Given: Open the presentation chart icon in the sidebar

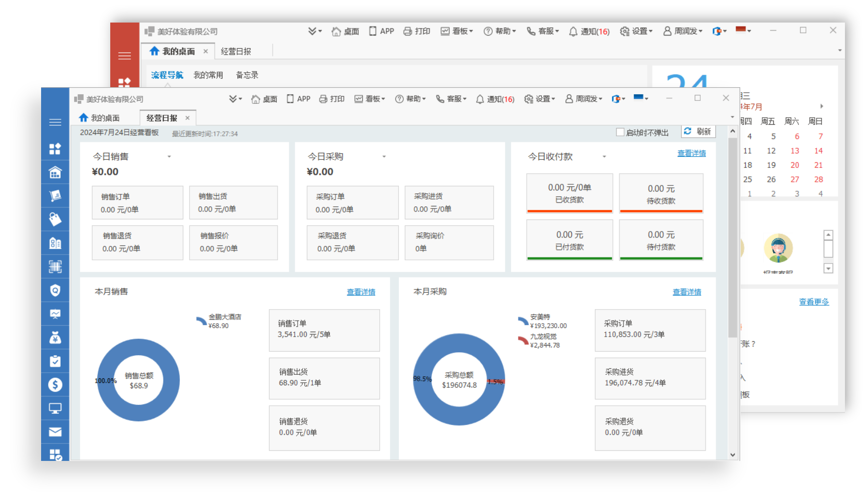Looking at the screenshot, I should [55, 314].
